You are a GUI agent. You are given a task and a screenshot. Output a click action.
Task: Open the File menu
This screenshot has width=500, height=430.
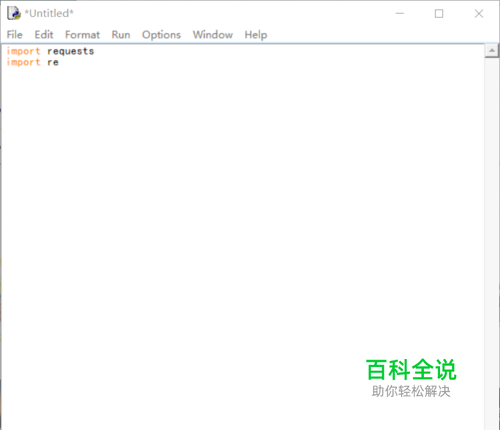15,35
